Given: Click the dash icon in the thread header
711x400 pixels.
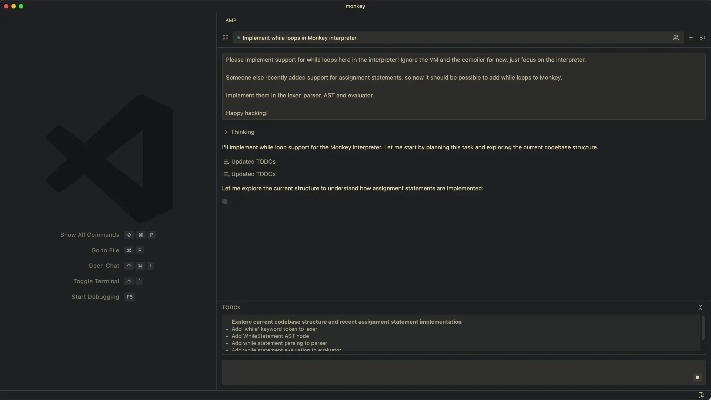Looking at the screenshot, I should pyautogui.click(x=691, y=38).
